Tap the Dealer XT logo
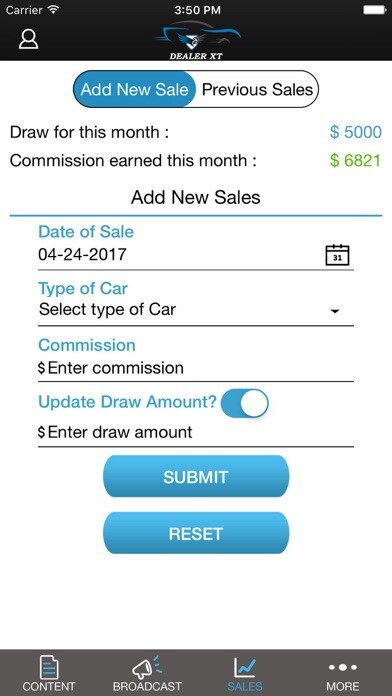The width and height of the screenshot is (392, 696). [x=197, y=41]
